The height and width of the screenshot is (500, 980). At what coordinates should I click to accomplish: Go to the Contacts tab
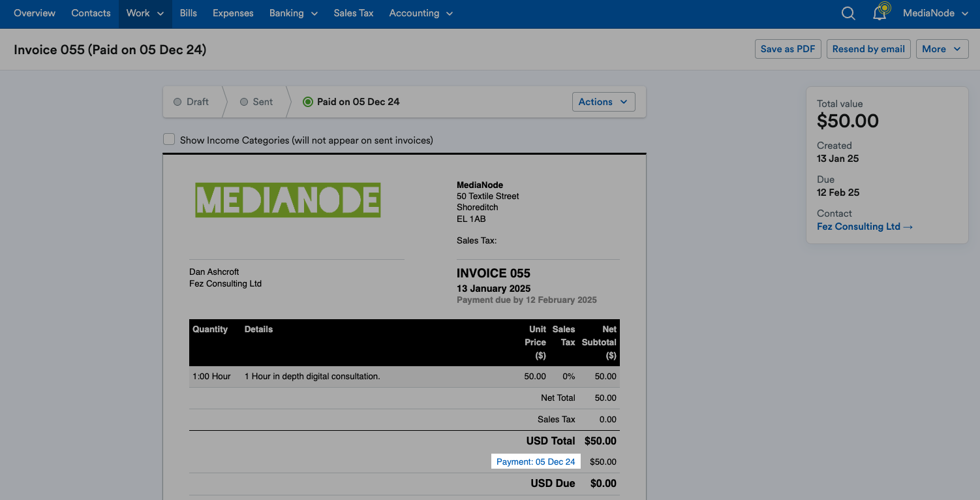(x=91, y=13)
